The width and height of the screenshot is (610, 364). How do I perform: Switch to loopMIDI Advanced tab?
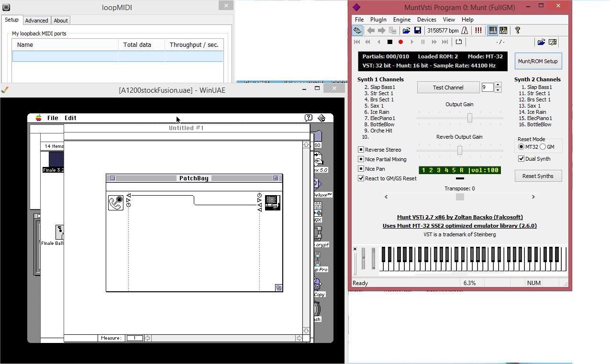pos(36,21)
